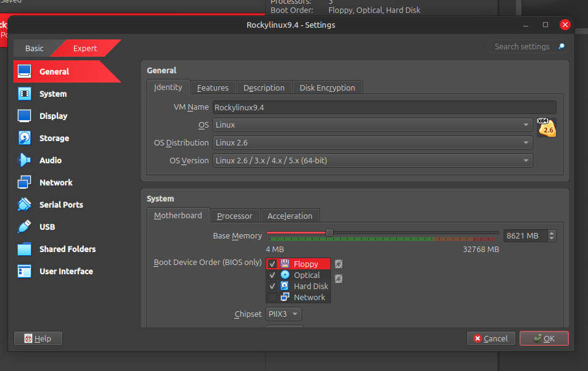Select the Storage disk icon
588x371 pixels.
(x=25, y=138)
